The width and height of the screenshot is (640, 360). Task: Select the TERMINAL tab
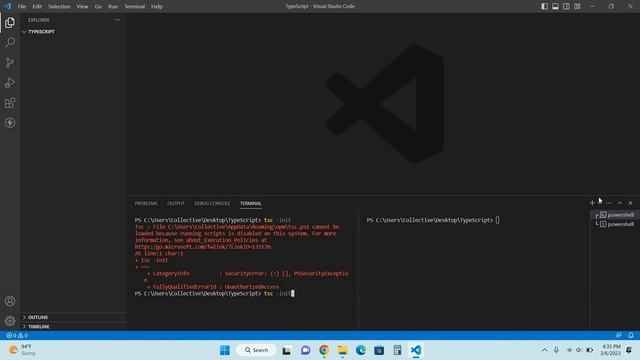[x=251, y=203]
